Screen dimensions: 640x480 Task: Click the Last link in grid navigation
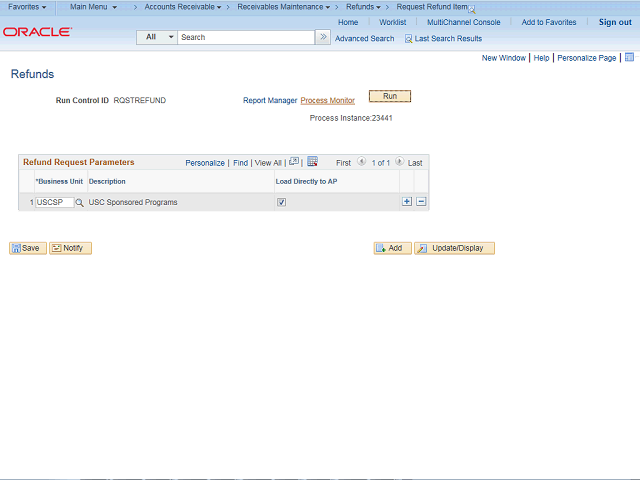coord(415,163)
